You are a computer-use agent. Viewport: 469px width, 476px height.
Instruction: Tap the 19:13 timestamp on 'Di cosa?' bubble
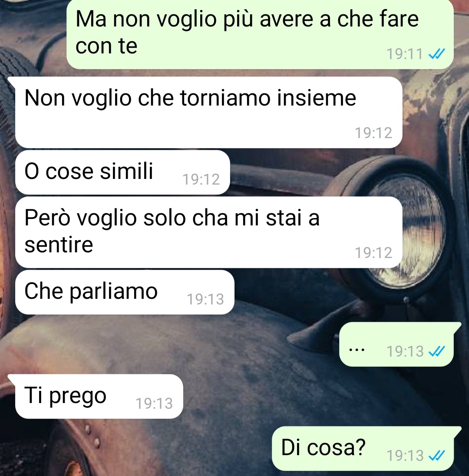(405, 456)
